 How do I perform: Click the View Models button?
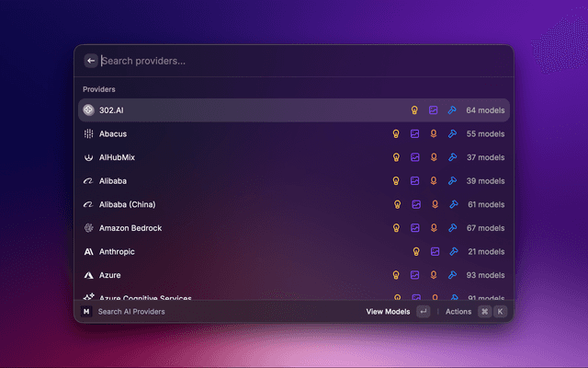[x=388, y=312]
